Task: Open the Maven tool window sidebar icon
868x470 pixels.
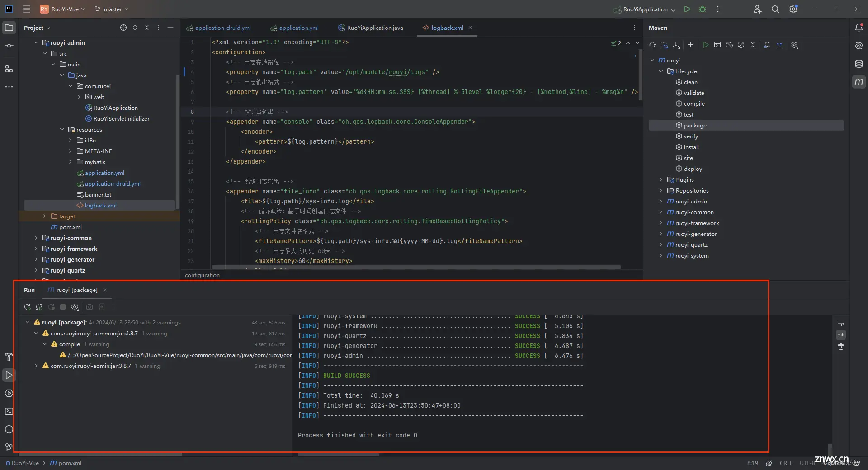Action: pos(859,82)
